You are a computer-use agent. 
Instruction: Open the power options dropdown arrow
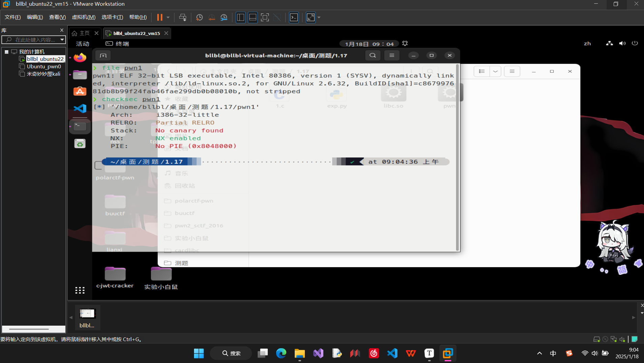point(168,17)
